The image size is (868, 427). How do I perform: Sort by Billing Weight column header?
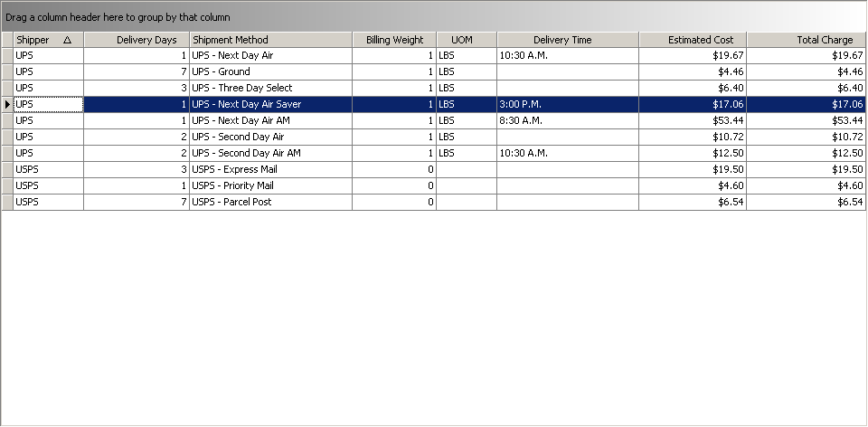tap(394, 40)
